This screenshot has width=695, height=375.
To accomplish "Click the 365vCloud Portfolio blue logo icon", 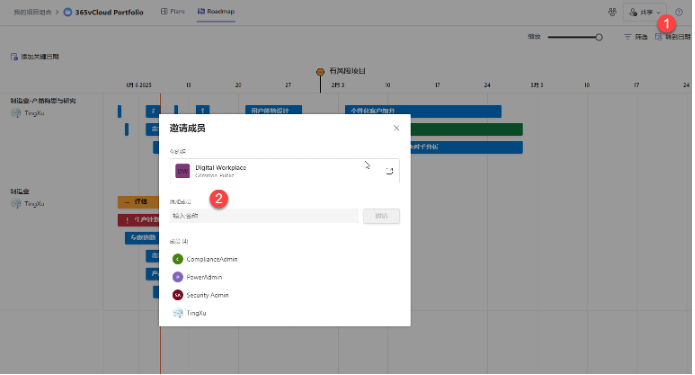I will [68, 12].
